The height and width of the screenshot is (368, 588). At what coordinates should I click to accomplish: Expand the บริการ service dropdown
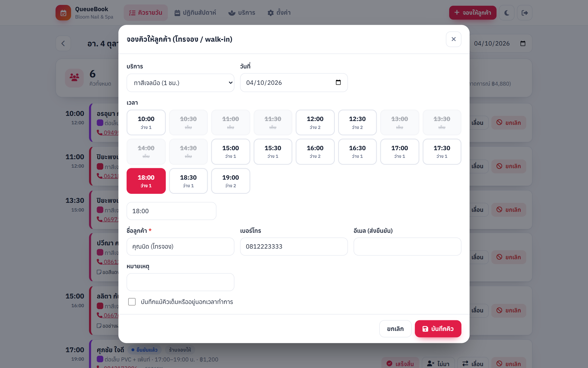coord(180,83)
